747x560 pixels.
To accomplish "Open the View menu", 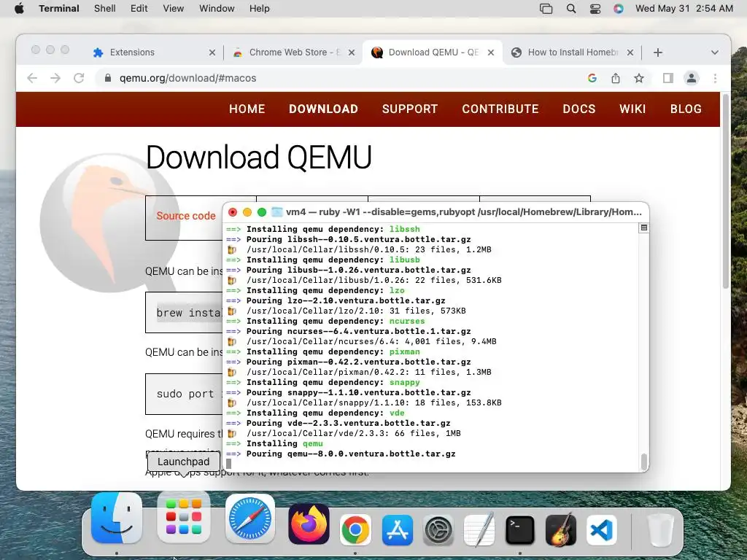I will [x=174, y=9].
